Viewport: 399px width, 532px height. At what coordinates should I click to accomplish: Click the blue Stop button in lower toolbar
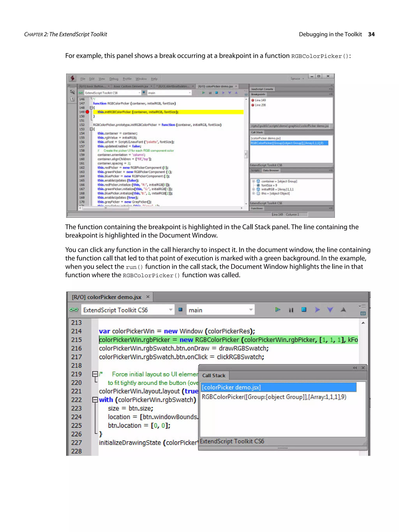304,310
